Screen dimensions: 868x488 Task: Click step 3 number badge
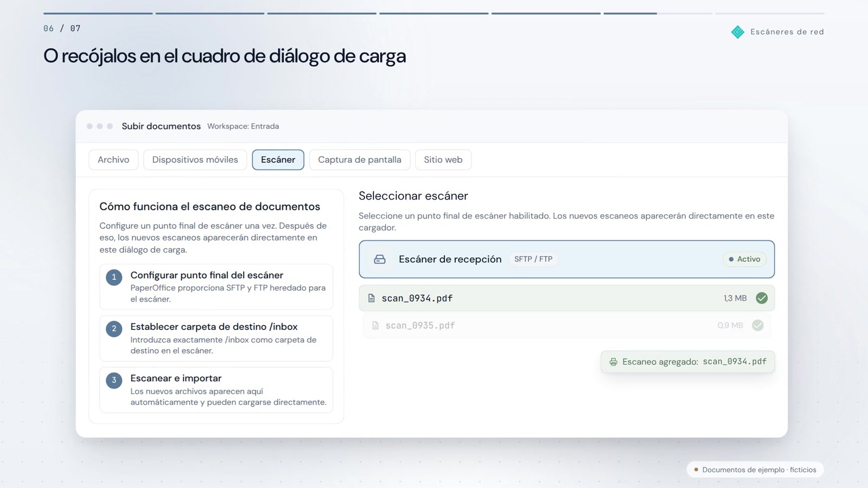click(x=114, y=380)
